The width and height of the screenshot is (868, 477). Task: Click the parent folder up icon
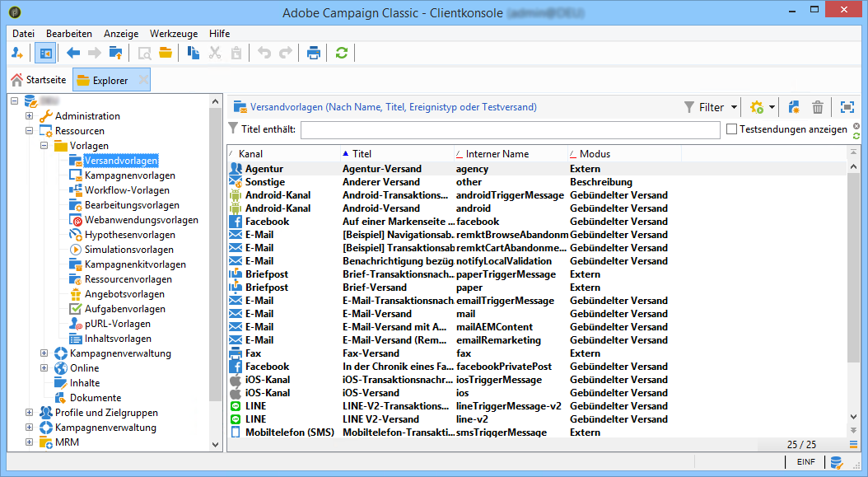[x=115, y=54]
